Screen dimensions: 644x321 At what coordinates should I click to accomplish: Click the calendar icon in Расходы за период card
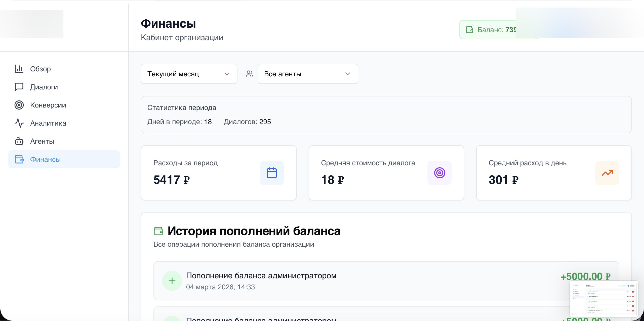tap(272, 173)
